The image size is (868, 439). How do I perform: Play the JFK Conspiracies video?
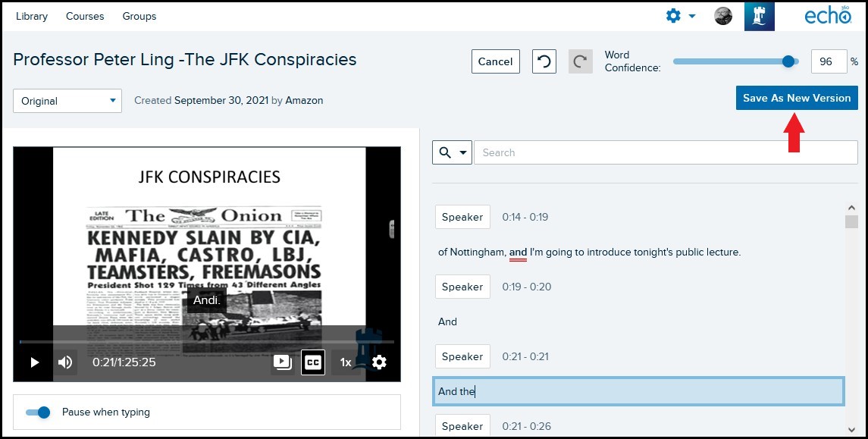tap(34, 362)
